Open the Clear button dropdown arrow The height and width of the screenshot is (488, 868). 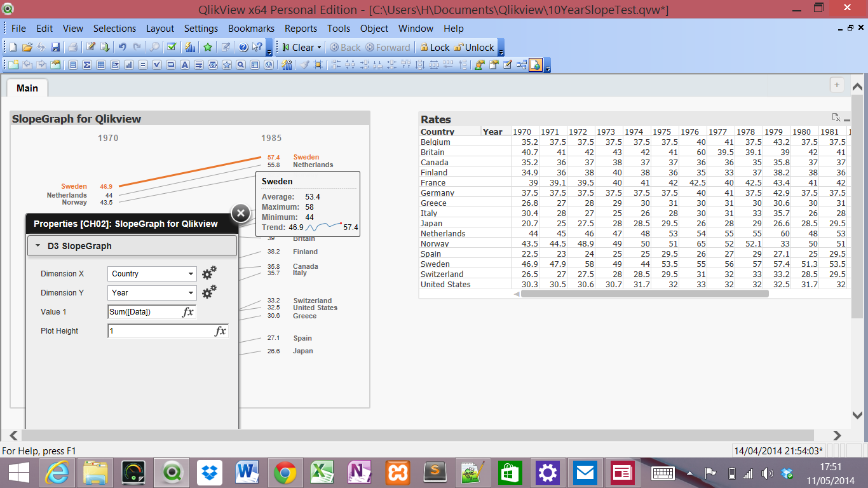[319, 48]
